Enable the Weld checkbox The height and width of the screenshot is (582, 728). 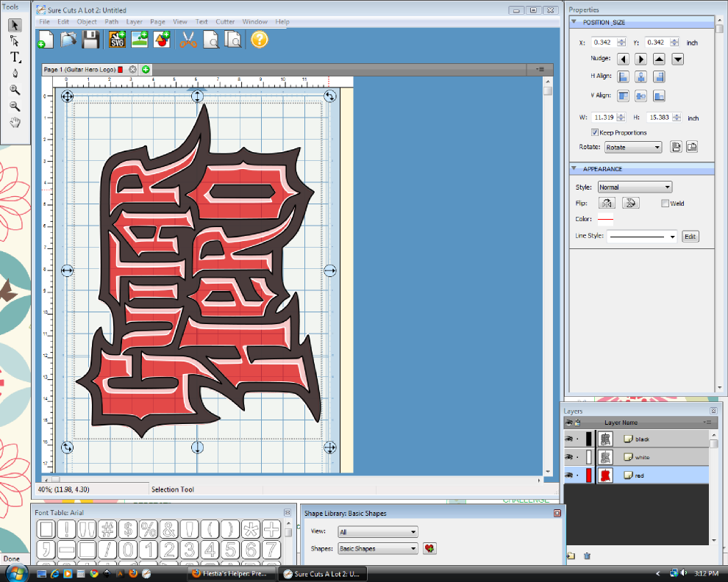[665, 204]
